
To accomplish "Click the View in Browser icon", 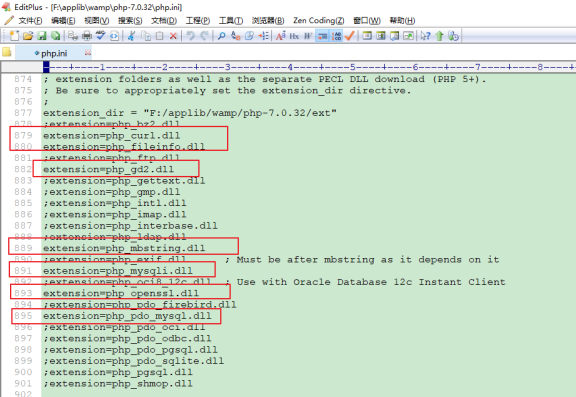I will (114, 36).
